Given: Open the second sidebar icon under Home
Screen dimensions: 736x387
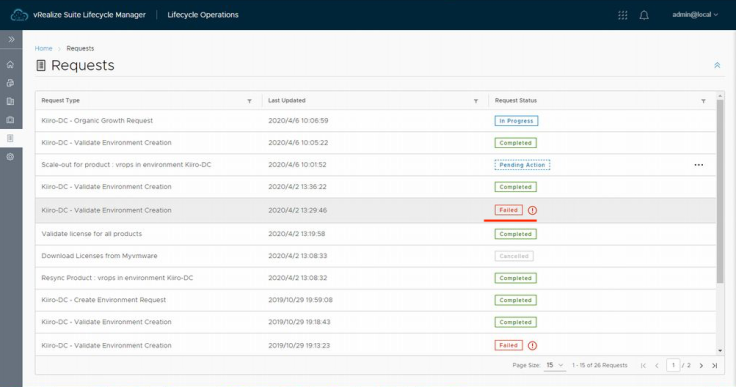Looking at the screenshot, I should (x=10, y=83).
